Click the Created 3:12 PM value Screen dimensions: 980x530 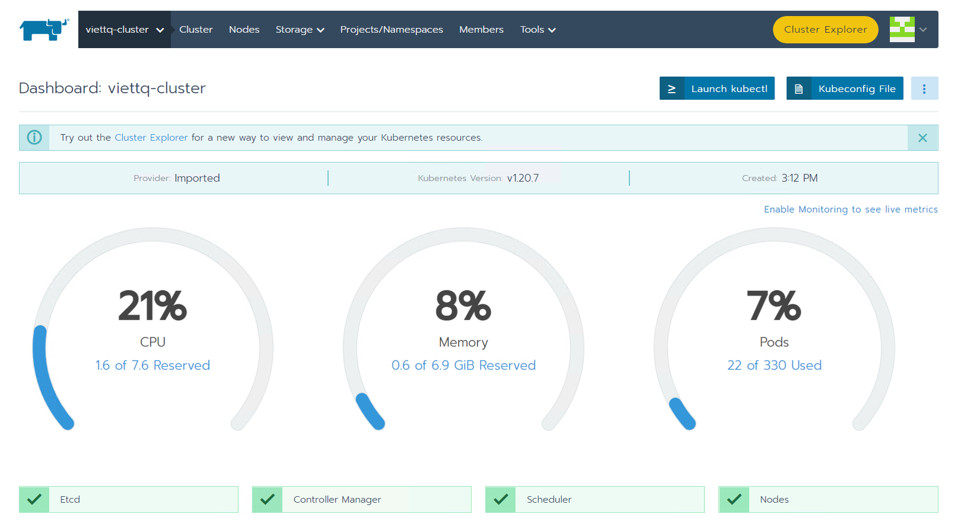pos(799,178)
